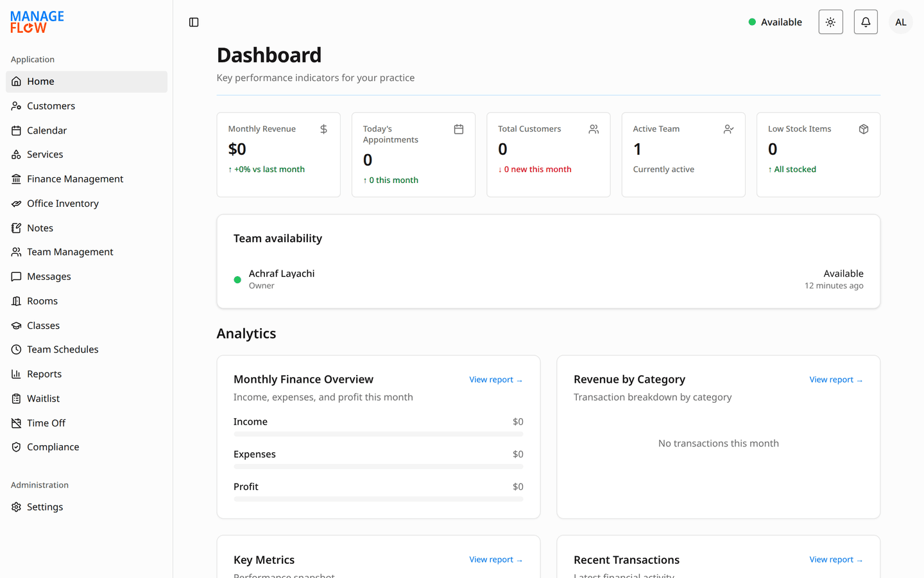Click the Profit progress bar
This screenshot has width=924, height=578.
379,499
